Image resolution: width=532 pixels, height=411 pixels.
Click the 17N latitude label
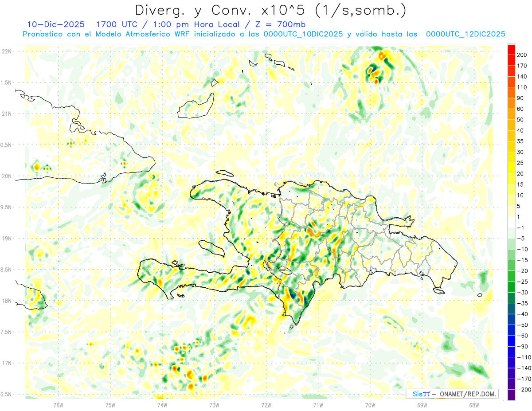tap(7, 363)
